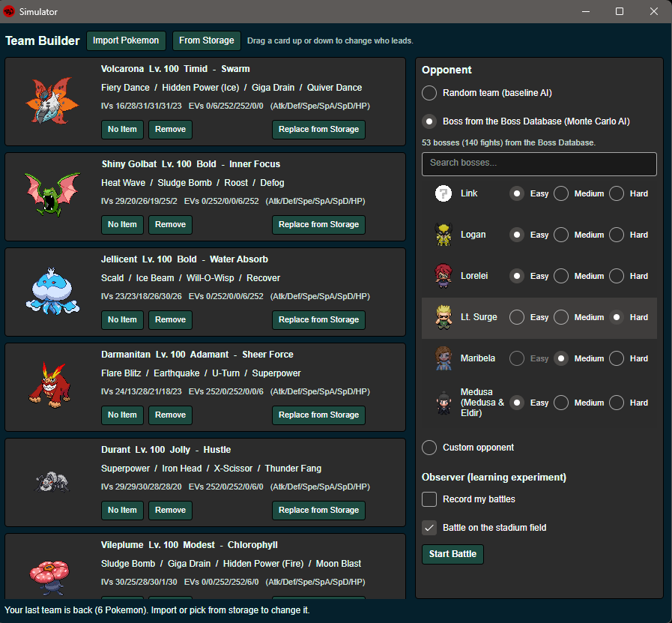The height and width of the screenshot is (623, 672).
Task: Click the Link boss question-mark avatar
Action: (x=444, y=193)
